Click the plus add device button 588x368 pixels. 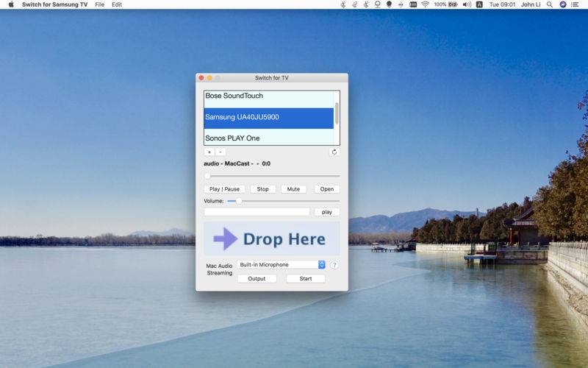(209, 152)
